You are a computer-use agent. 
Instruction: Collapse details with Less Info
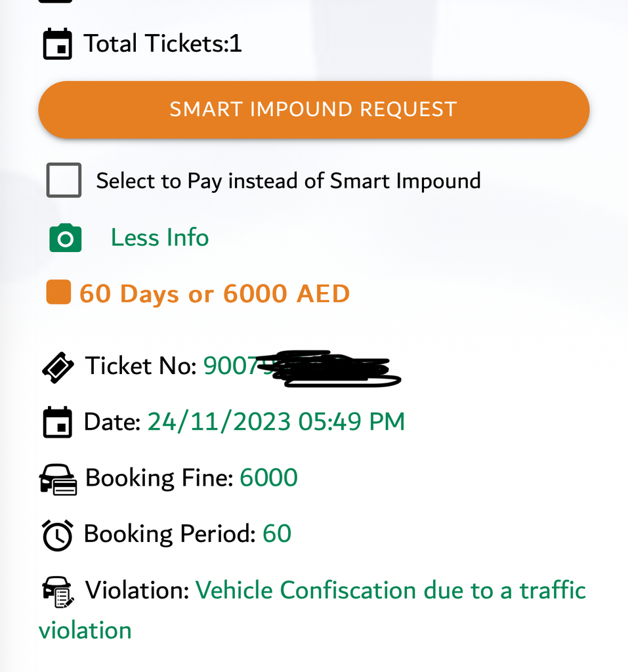pyautogui.click(x=159, y=238)
